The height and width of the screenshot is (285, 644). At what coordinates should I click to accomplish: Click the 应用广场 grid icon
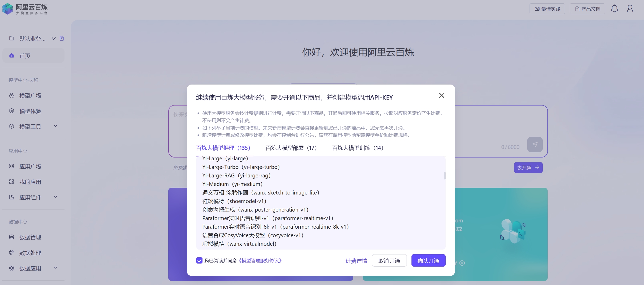coord(12,166)
